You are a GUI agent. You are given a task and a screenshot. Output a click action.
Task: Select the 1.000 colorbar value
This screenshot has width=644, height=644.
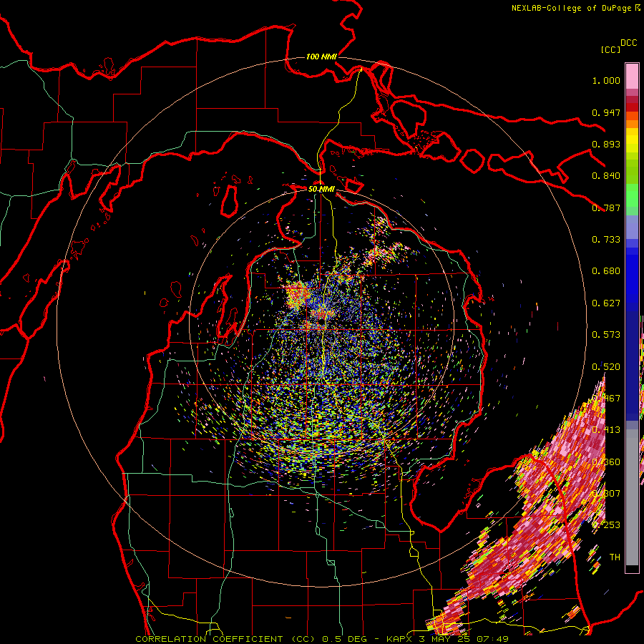tap(606, 80)
